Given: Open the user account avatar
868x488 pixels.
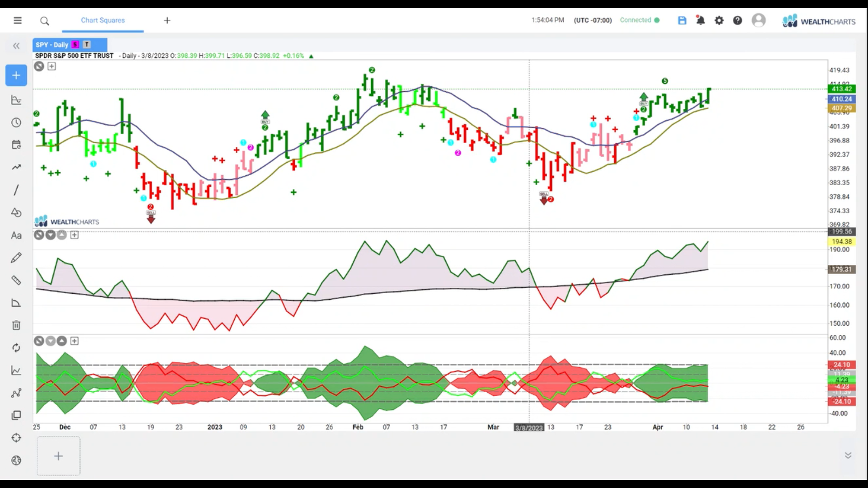Looking at the screenshot, I should (759, 20).
